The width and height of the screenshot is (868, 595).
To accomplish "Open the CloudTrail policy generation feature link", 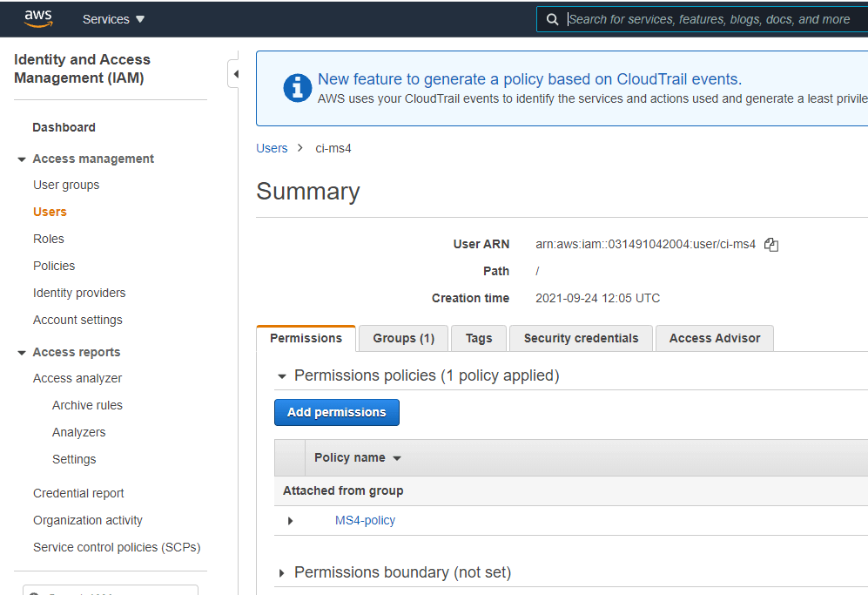I will 529,79.
